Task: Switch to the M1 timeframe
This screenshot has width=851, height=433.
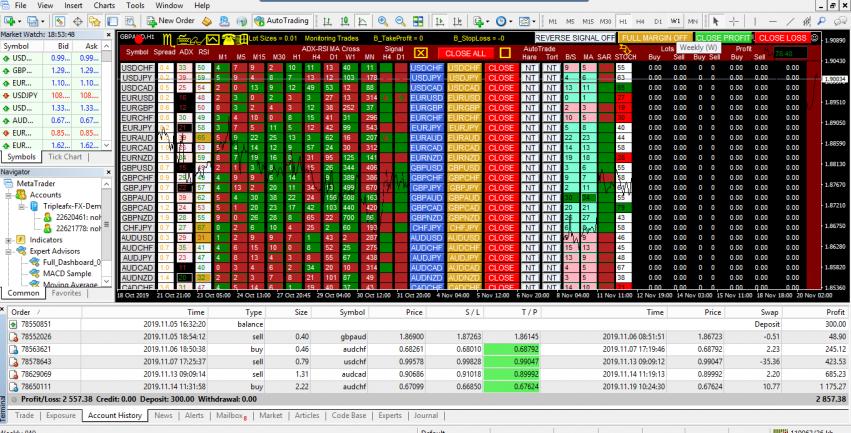Action: pos(552,22)
